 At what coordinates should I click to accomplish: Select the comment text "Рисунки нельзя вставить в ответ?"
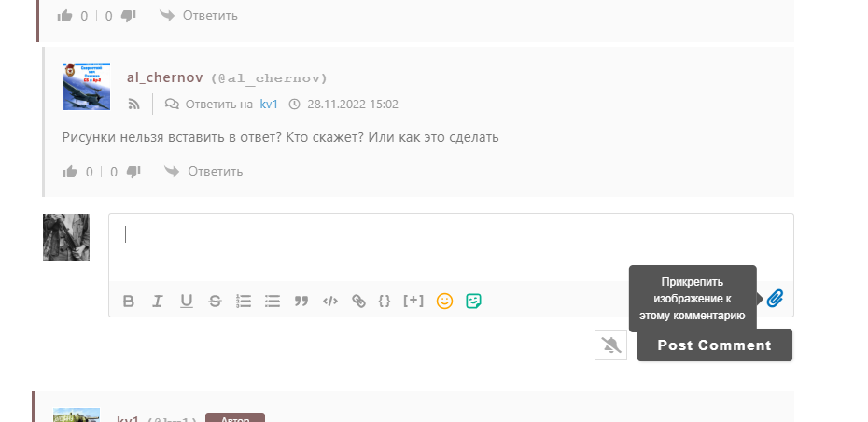click(172, 137)
